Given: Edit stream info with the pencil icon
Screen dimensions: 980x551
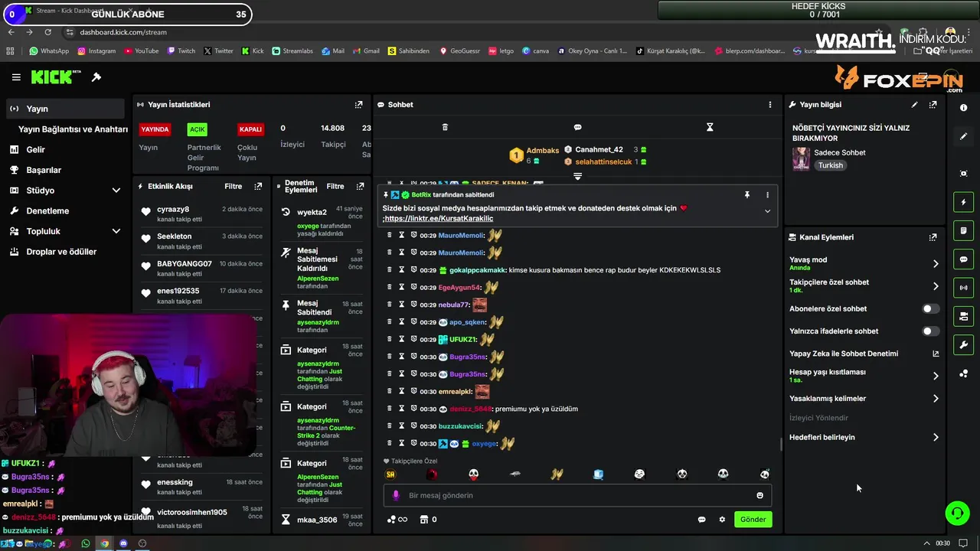Looking at the screenshot, I should (914, 105).
